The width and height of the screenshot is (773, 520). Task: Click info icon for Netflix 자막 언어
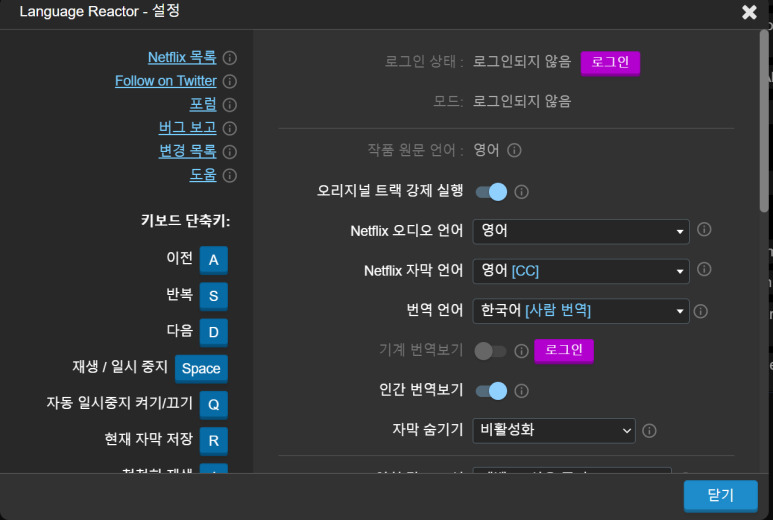click(x=704, y=269)
